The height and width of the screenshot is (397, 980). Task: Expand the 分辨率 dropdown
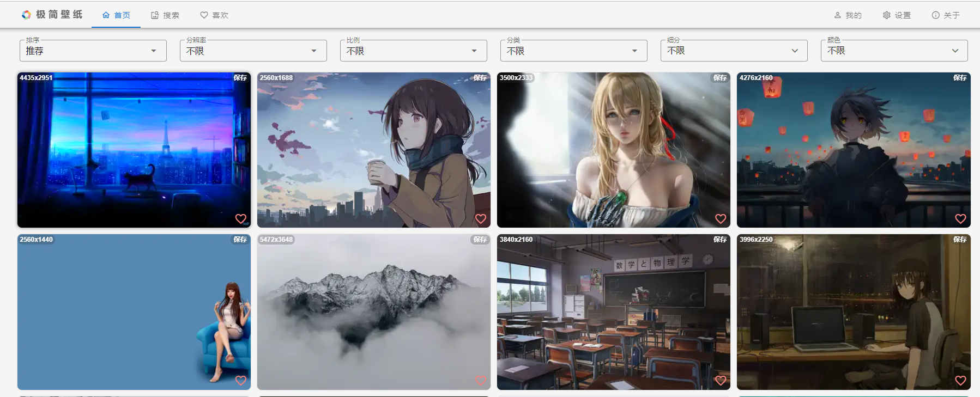pos(253,51)
